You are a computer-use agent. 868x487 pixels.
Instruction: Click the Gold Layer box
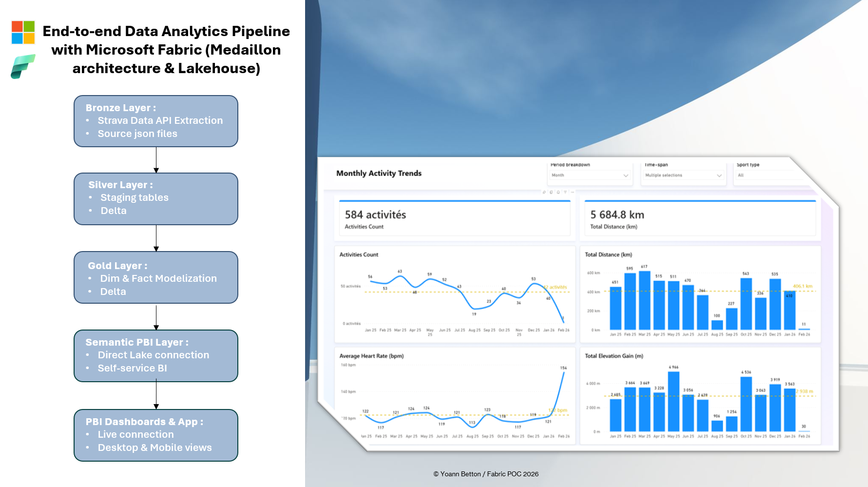tap(156, 277)
